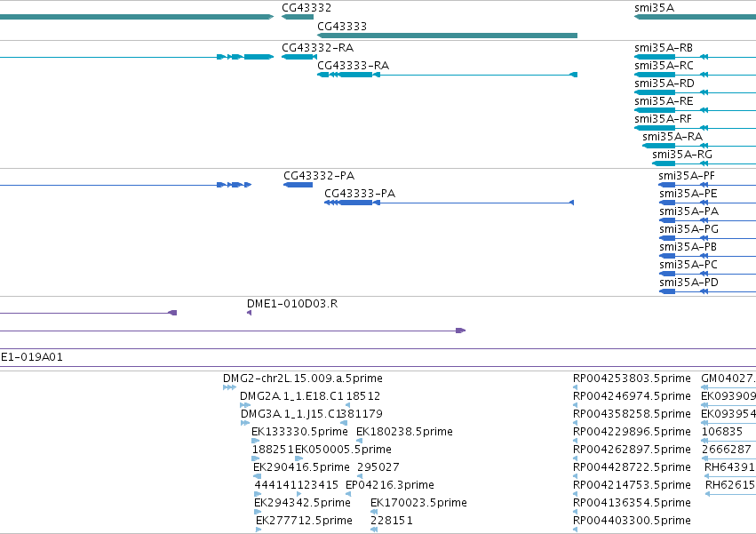
Task: Click transcript smi35A-RF
Action: pyautogui.click(x=663, y=119)
